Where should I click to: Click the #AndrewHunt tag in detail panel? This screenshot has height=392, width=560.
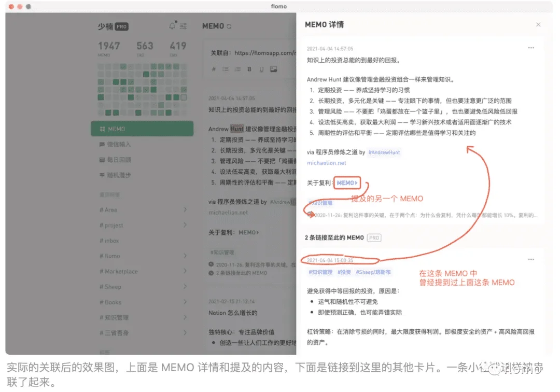tap(384, 152)
